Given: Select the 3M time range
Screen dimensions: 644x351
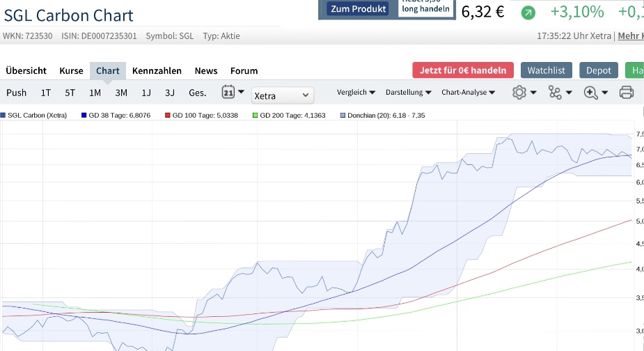Looking at the screenshot, I should pos(121,92).
